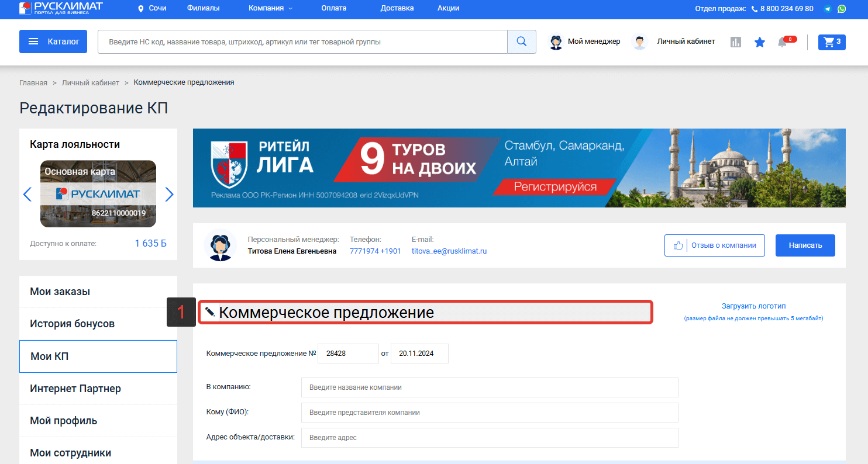Click the Ритейл Лига promo banner
The image size is (868, 464).
[x=519, y=168]
